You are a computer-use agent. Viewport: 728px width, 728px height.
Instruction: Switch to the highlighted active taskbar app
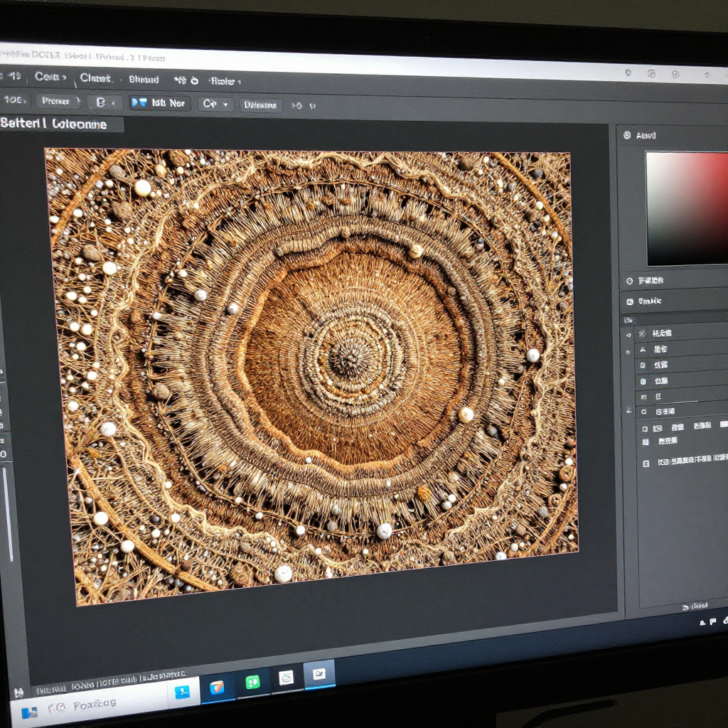[x=319, y=674]
